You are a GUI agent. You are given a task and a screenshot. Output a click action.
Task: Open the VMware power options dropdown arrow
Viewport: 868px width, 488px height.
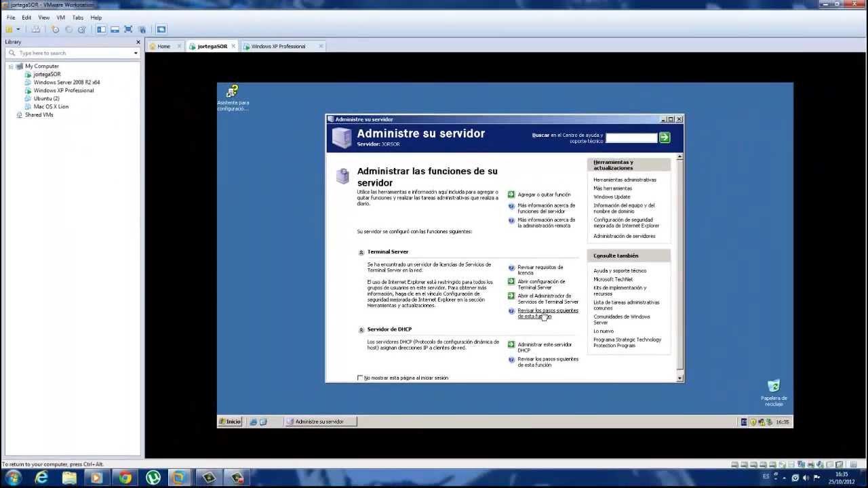[x=18, y=29]
